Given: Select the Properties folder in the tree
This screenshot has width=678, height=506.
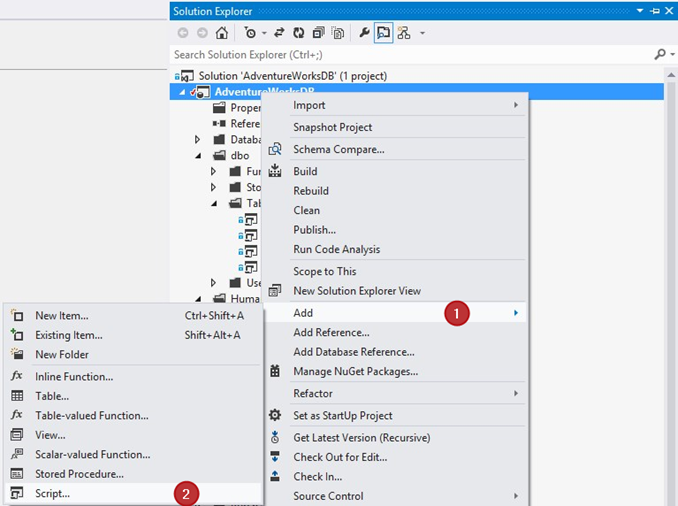Looking at the screenshot, I should [x=237, y=108].
